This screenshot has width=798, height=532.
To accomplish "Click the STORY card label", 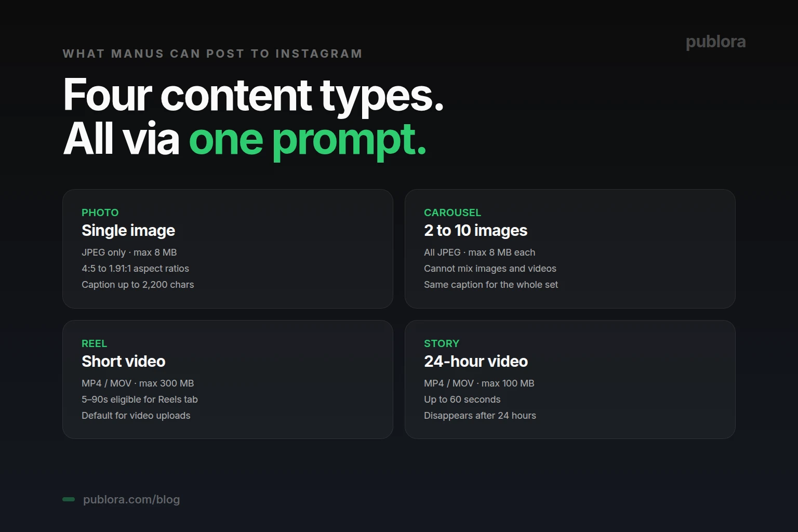I will tap(442, 343).
